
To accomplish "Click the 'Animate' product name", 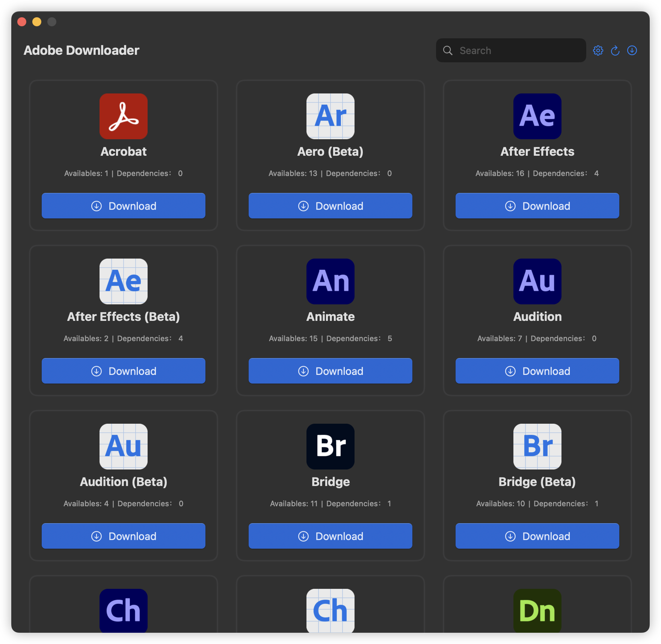I will [x=330, y=317].
